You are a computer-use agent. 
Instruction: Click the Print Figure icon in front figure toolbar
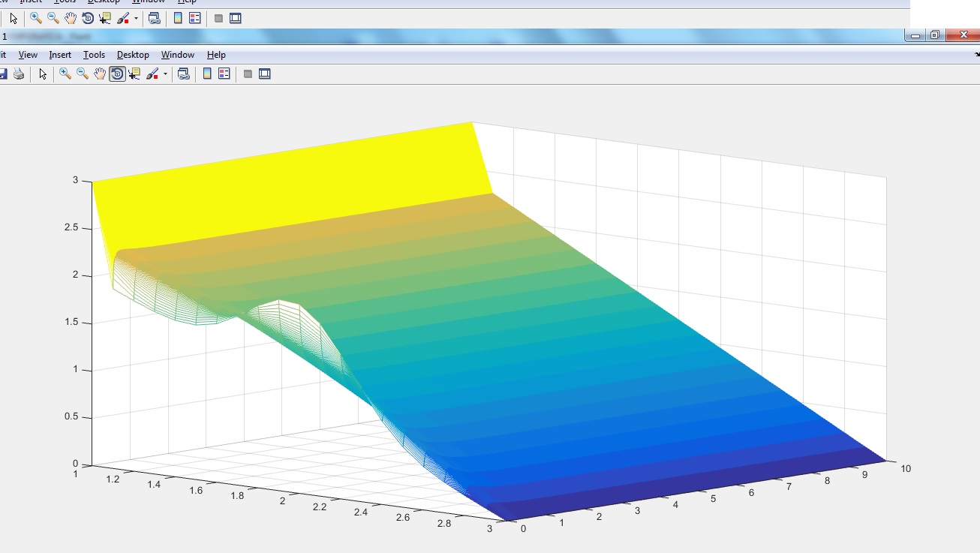(19, 74)
